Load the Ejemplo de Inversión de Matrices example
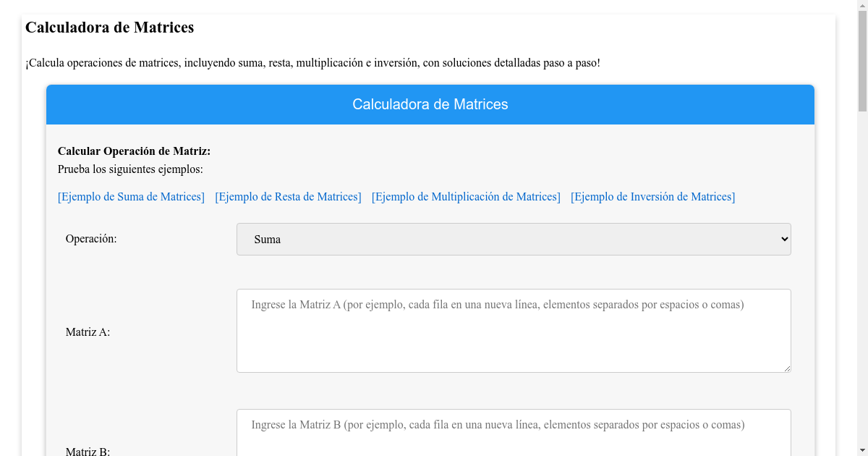The image size is (868, 456). point(652,196)
